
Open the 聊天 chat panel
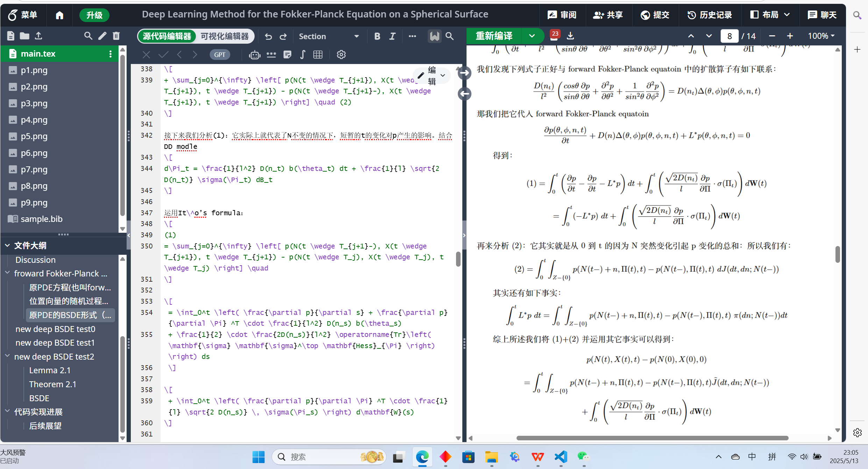(822, 15)
